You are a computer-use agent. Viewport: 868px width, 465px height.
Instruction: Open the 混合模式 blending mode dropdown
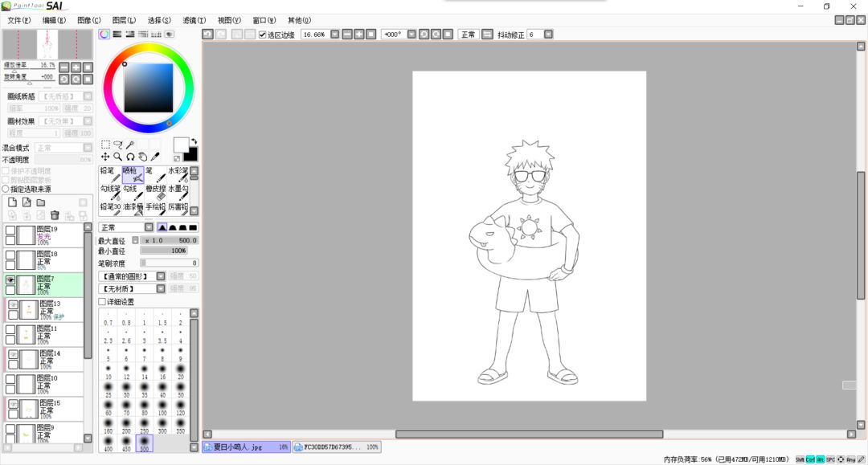[88, 148]
